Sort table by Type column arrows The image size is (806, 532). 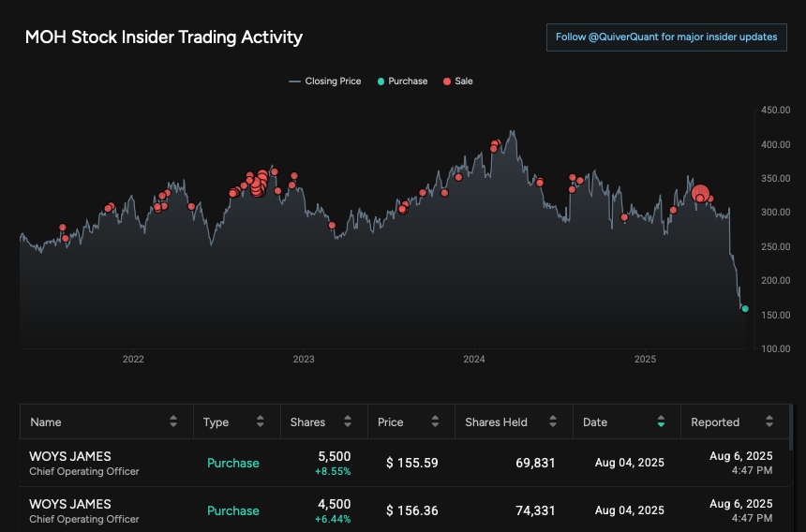(261, 421)
